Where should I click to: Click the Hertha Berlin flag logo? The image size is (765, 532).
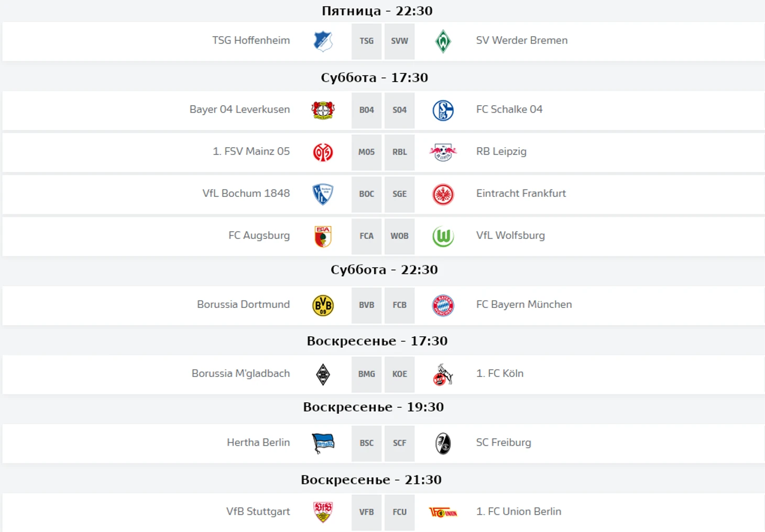pos(323,444)
